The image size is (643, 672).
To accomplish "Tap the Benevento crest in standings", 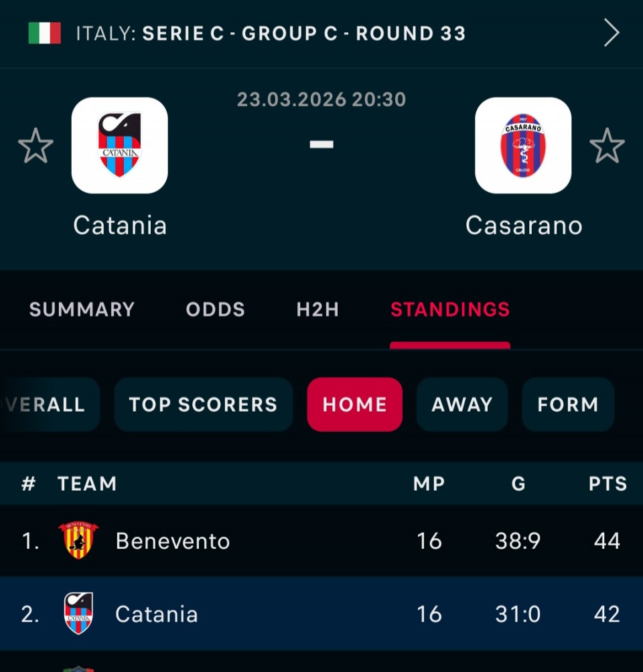I will tap(78, 540).
